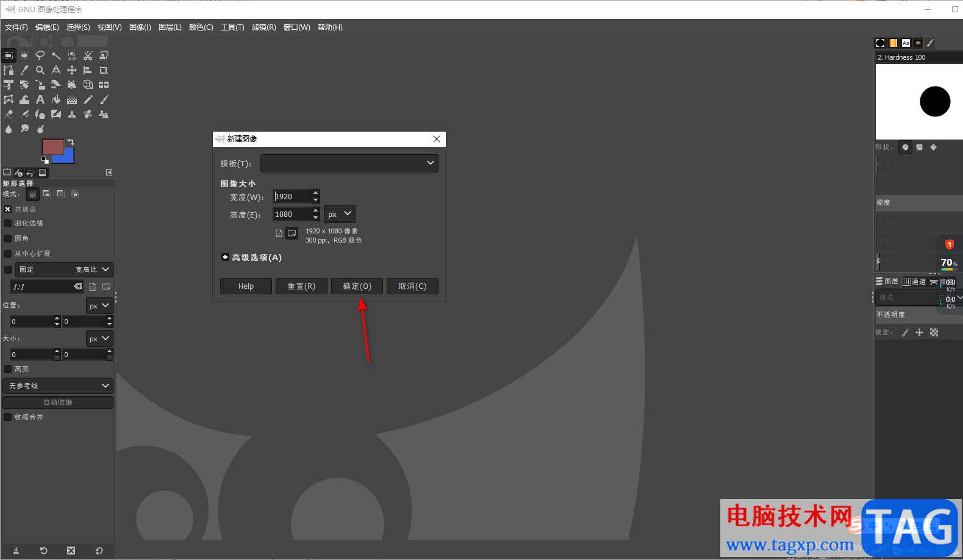Click the 高度 height input field

click(292, 214)
